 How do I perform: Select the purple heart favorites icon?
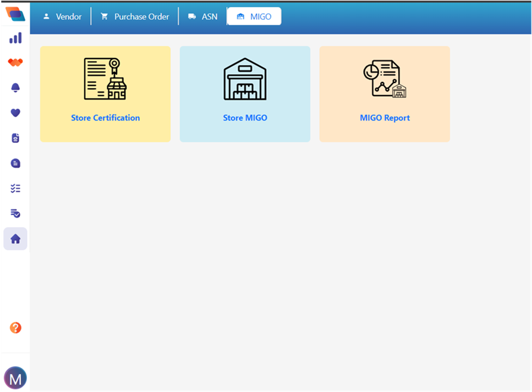16,112
